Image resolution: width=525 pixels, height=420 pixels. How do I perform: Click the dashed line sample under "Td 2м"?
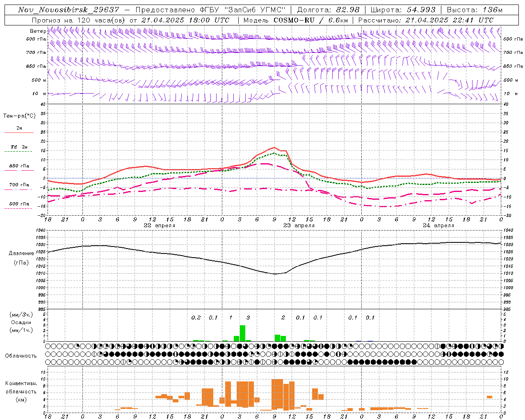pyautogui.click(x=19, y=152)
